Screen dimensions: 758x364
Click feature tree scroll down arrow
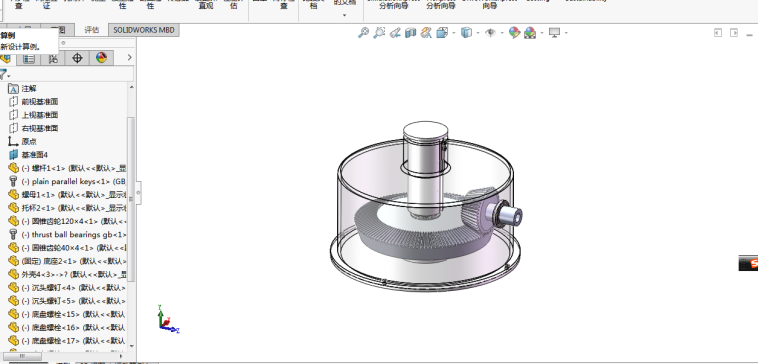pyautogui.click(x=131, y=346)
